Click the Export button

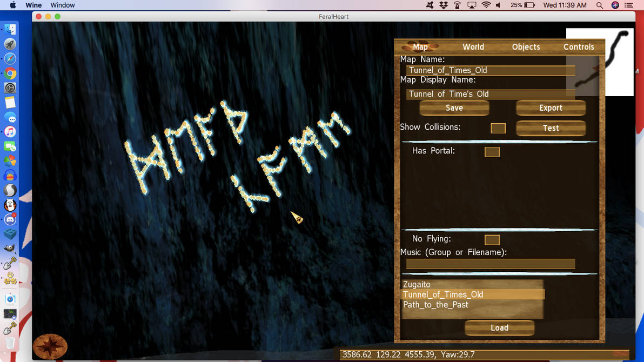551,108
